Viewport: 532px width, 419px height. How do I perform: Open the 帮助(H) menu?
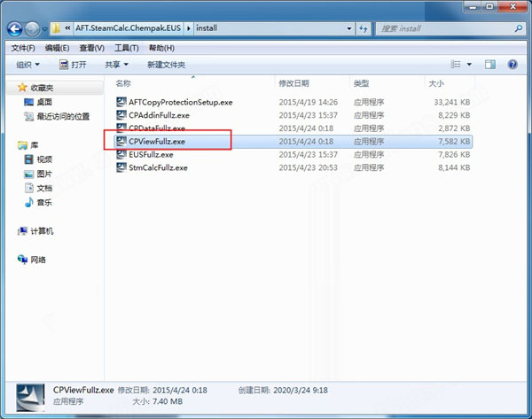[x=161, y=48]
